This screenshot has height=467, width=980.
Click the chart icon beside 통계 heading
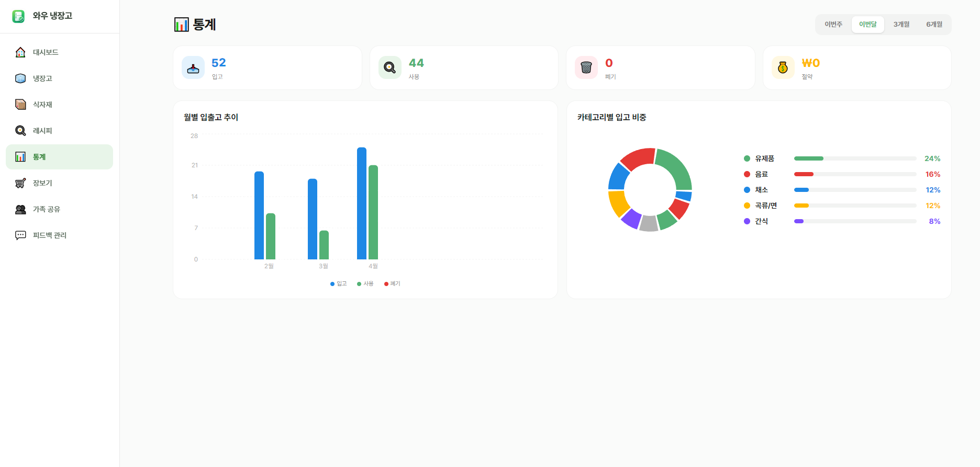click(x=181, y=25)
